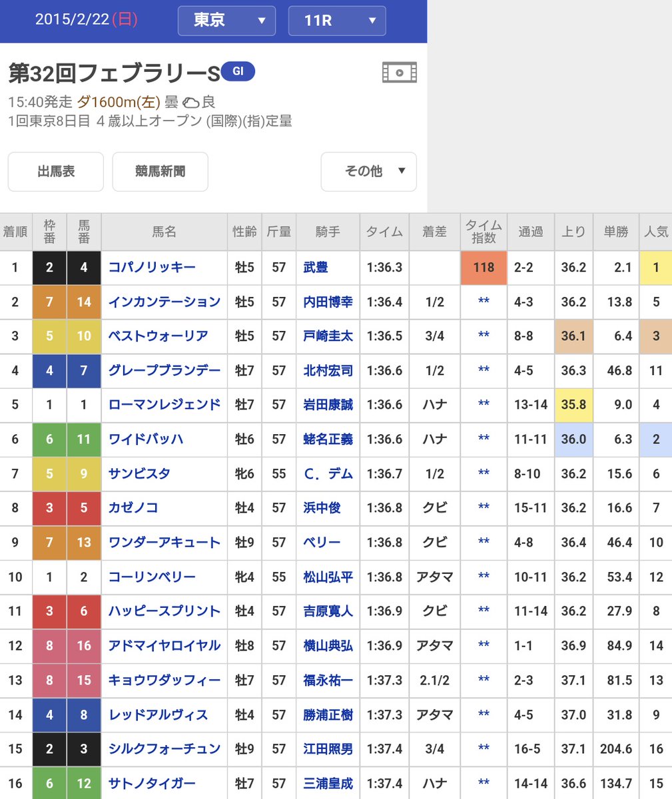Open jockey 吉原寛人 link
672x799 pixels.
328,611
